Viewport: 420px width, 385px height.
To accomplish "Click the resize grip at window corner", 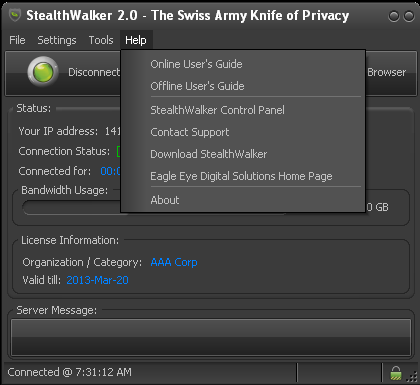I will 411,377.
